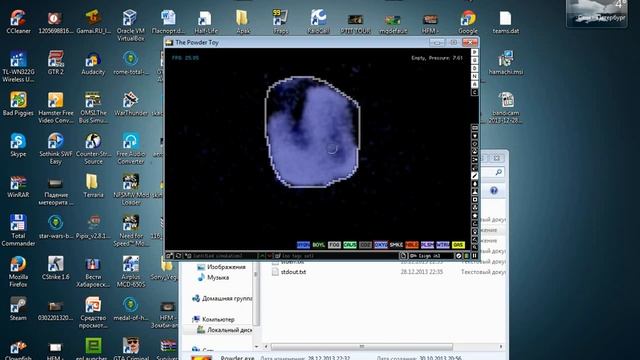Image resolution: width=640 pixels, height=360 pixels.
Task: Select the CStrike 1.6 desktop icon
Action: [x=56, y=268]
